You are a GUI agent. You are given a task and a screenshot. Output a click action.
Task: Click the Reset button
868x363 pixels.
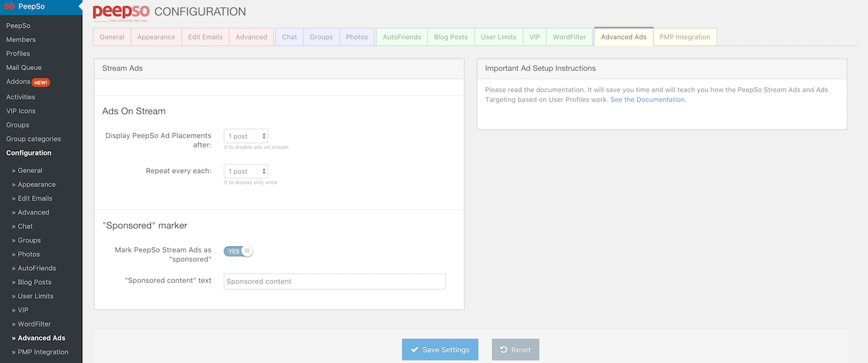click(x=515, y=350)
